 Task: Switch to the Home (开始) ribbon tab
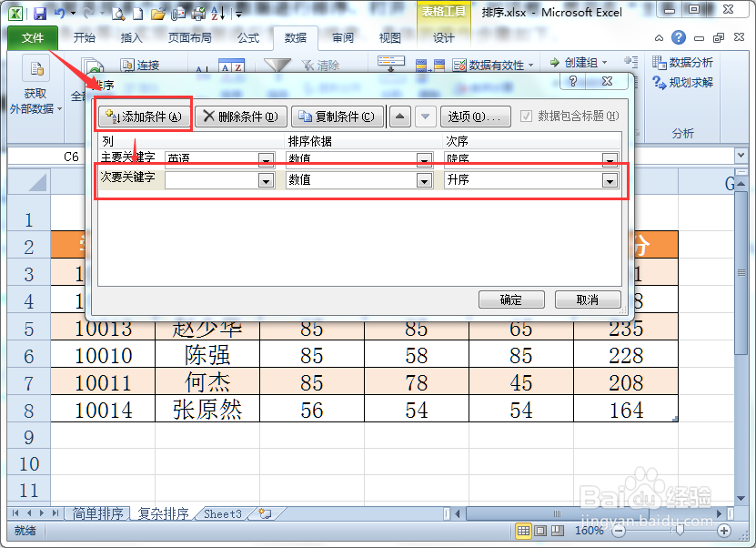point(85,37)
